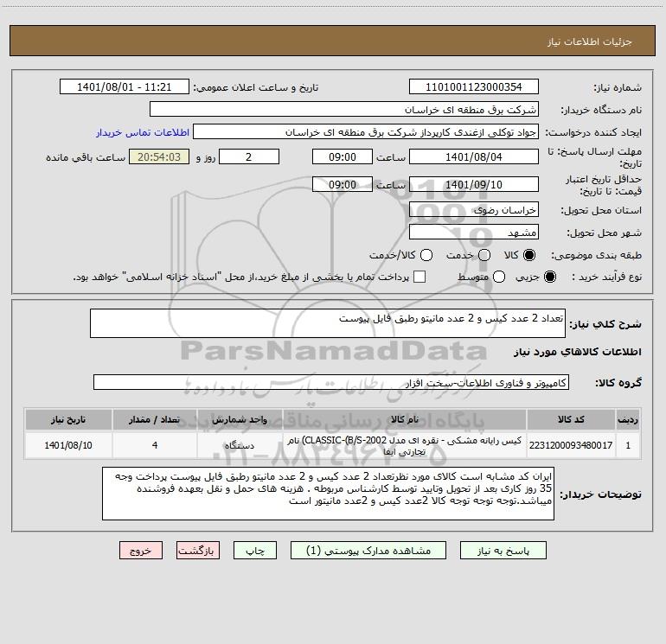Open the اطلاعات تماس خریدار link
This screenshot has height=644, width=666.
point(143,132)
